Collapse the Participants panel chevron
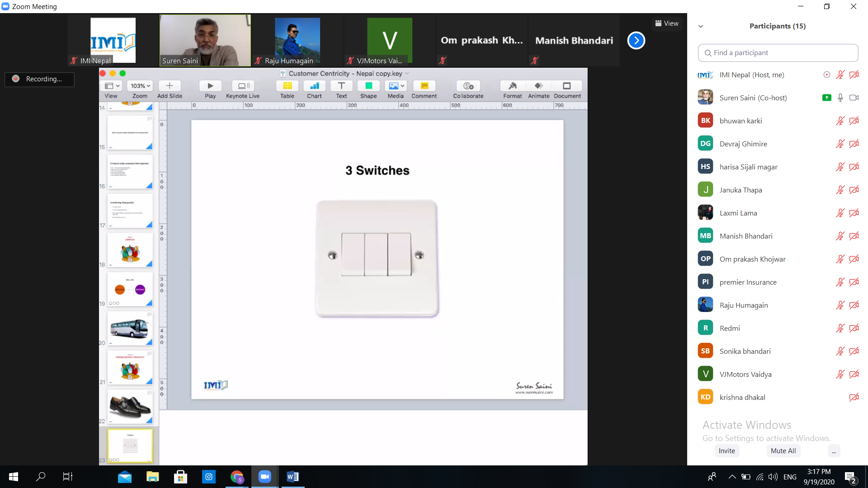Viewport: 868px width, 488px height. (701, 26)
